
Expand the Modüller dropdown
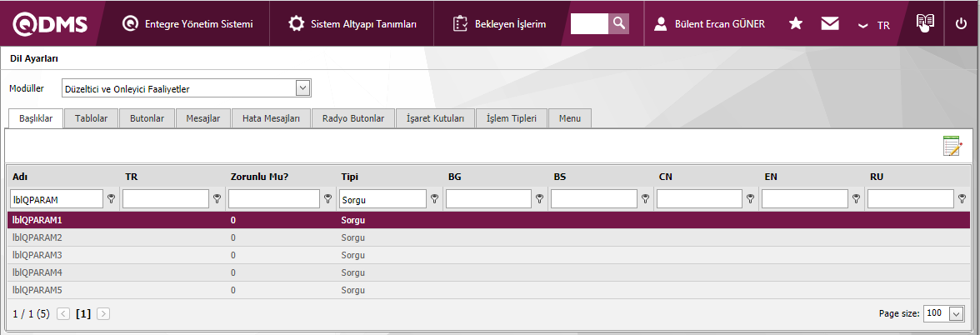pos(302,88)
